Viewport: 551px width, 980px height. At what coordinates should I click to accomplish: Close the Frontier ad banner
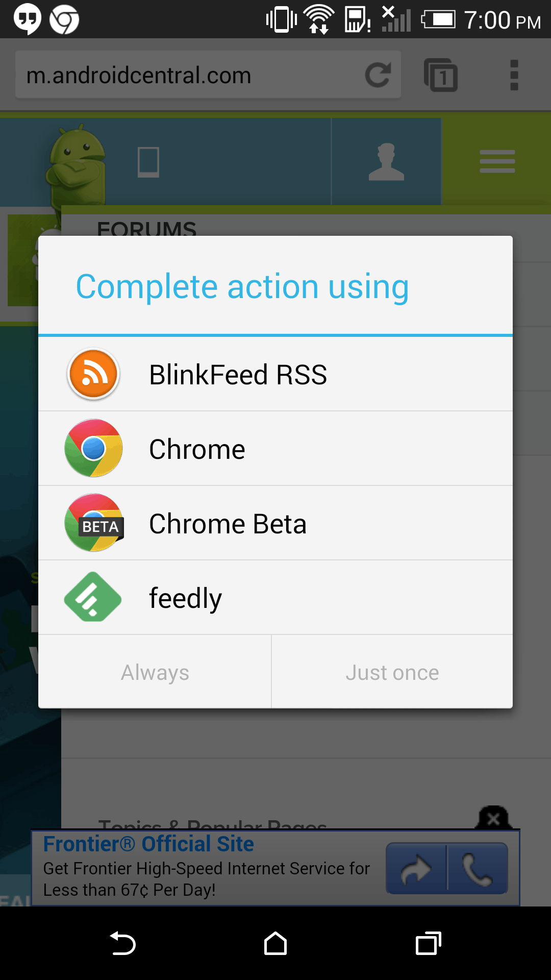tap(493, 819)
